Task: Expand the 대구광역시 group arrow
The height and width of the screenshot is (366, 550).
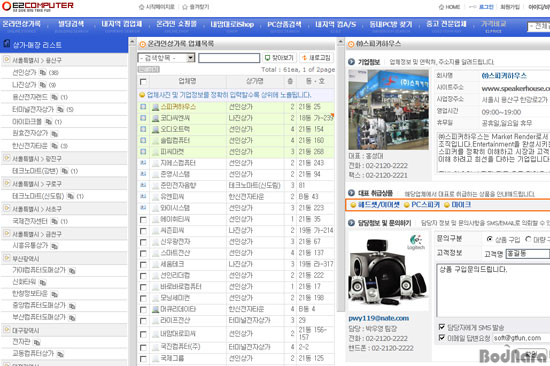Action: (x=6, y=330)
